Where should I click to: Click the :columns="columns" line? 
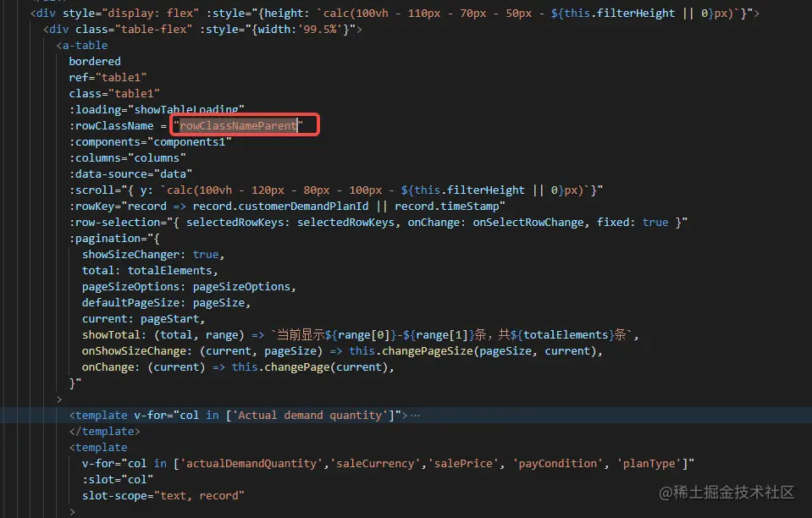click(127, 157)
